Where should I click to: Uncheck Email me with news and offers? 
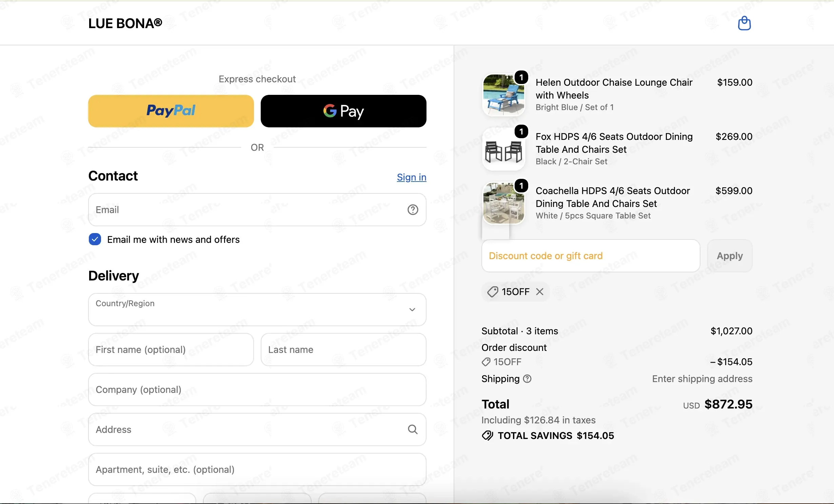pos(95,239)
